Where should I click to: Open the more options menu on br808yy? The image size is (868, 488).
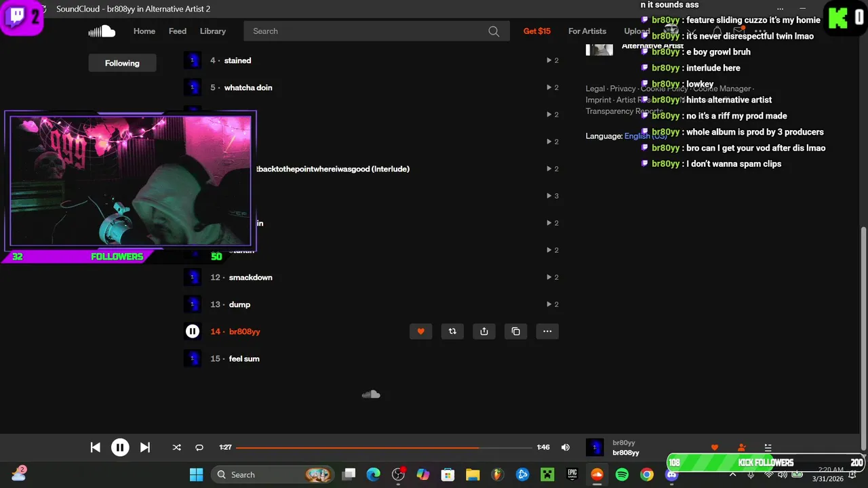coord(547,331)
